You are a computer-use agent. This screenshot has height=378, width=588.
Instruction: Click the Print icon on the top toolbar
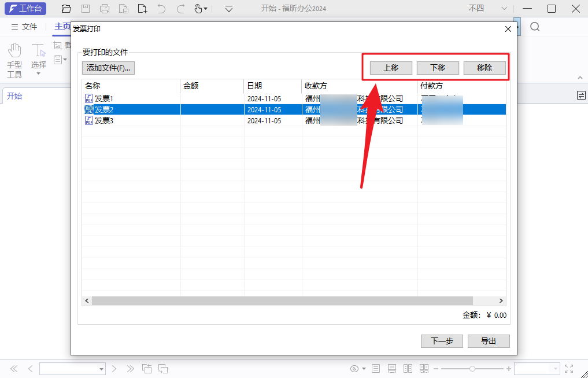(104, 9)
